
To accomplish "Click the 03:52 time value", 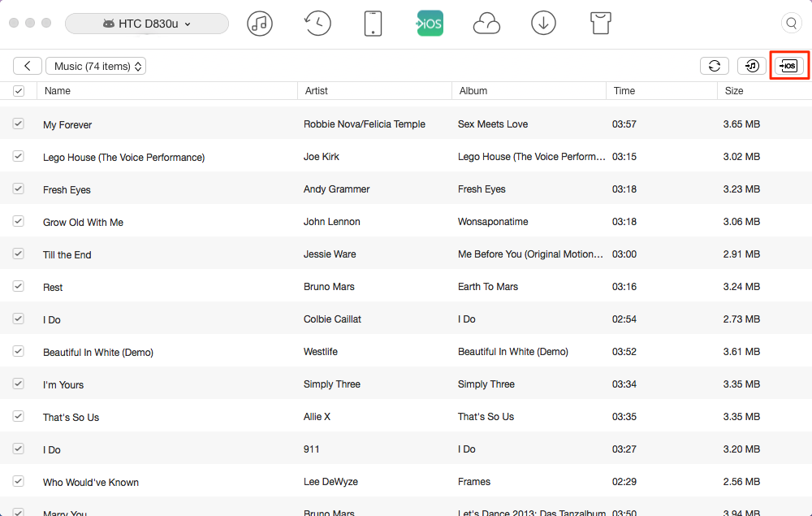I will (624, 352).
